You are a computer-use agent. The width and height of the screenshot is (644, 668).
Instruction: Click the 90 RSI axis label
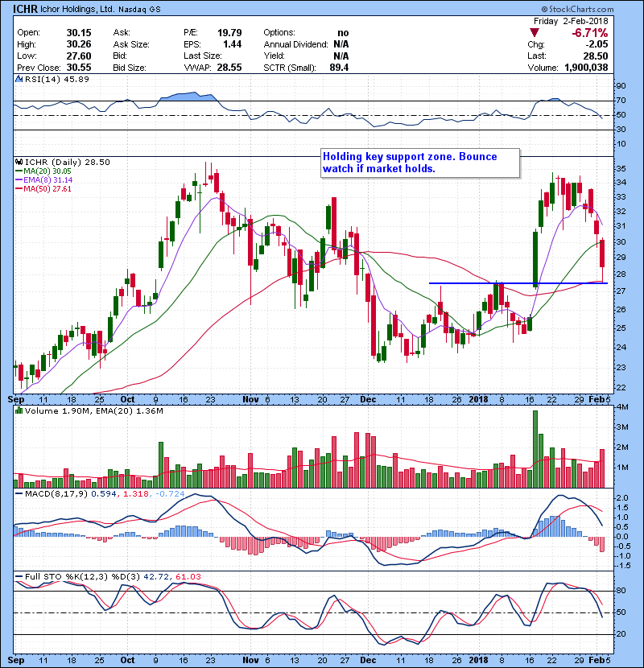621,86
